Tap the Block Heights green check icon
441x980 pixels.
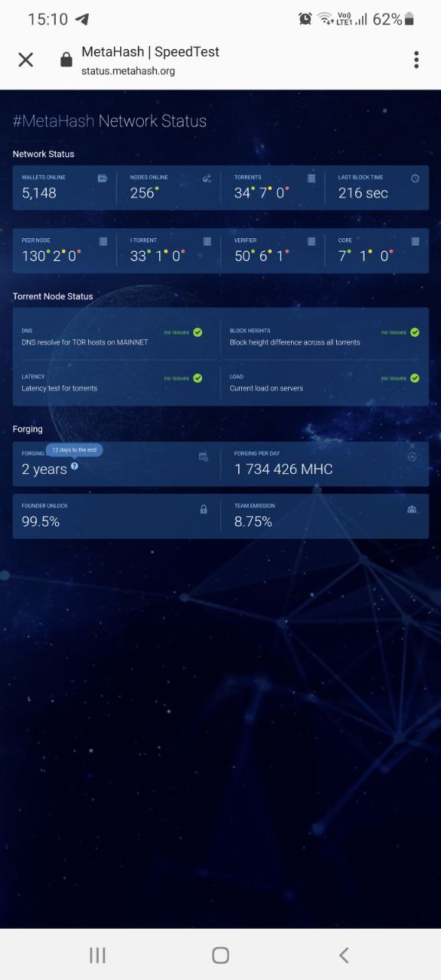(x=415, y=332)
